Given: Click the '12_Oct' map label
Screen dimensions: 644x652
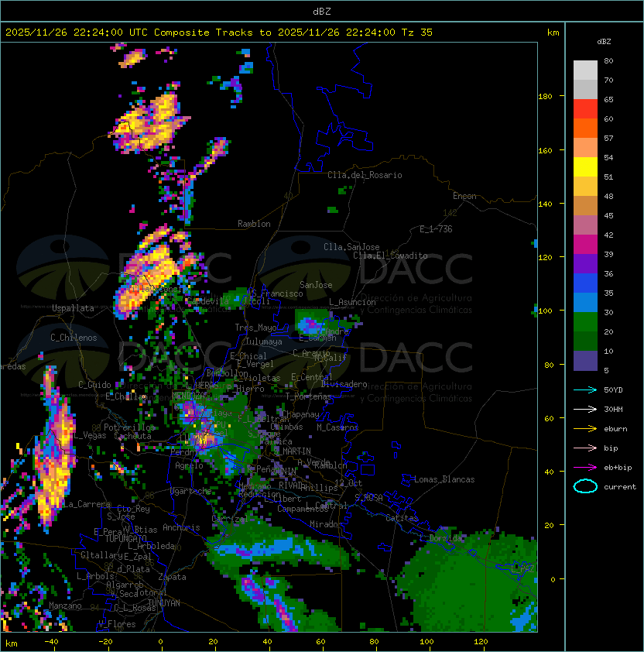Looking at the screenshot, I should tap(348, 483).
